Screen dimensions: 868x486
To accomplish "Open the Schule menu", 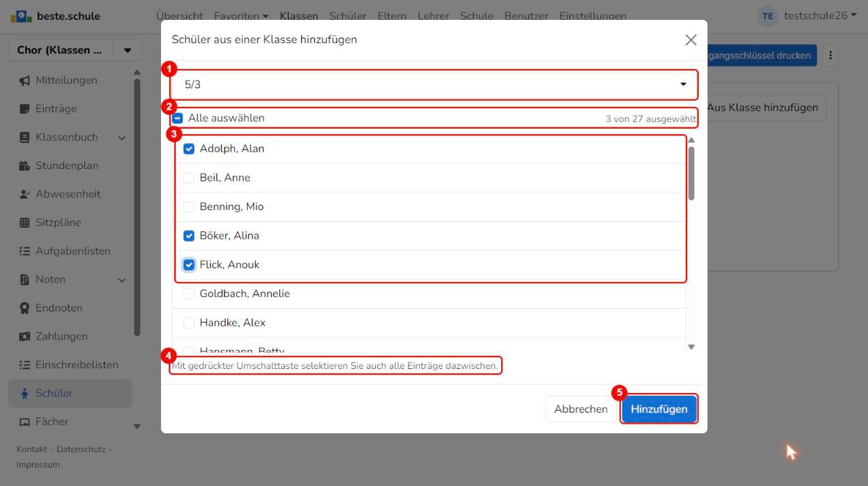I will pyautogui.click(x=477, y=16).
